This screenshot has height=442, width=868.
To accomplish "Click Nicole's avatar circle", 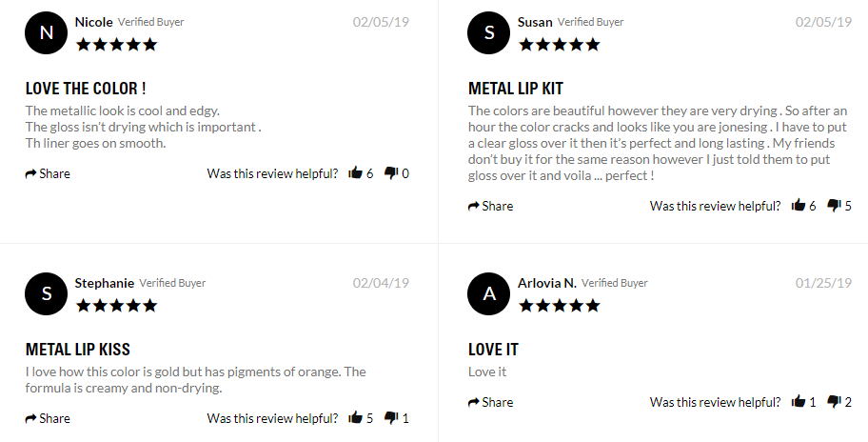I will [x=46, y=32].
